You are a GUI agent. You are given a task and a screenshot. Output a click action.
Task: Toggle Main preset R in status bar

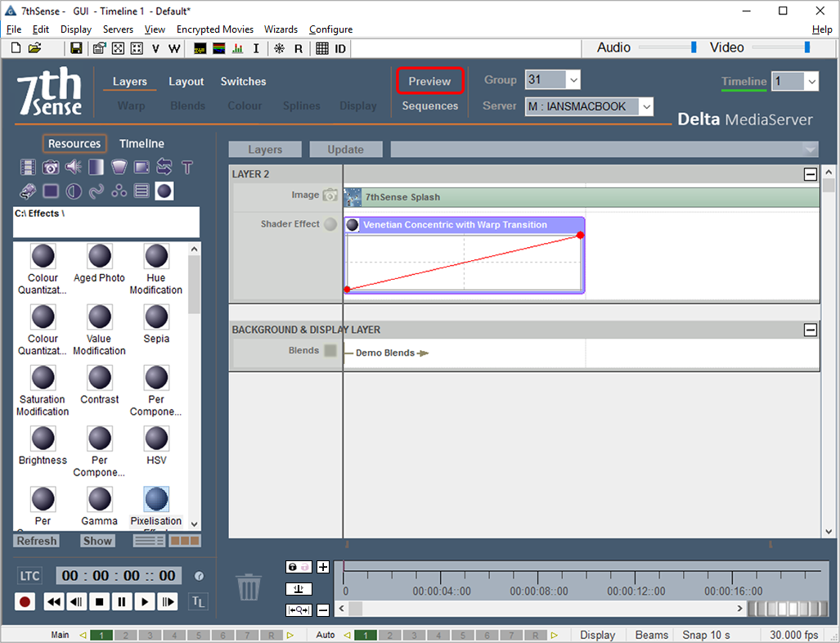click(x=271, y=635)
